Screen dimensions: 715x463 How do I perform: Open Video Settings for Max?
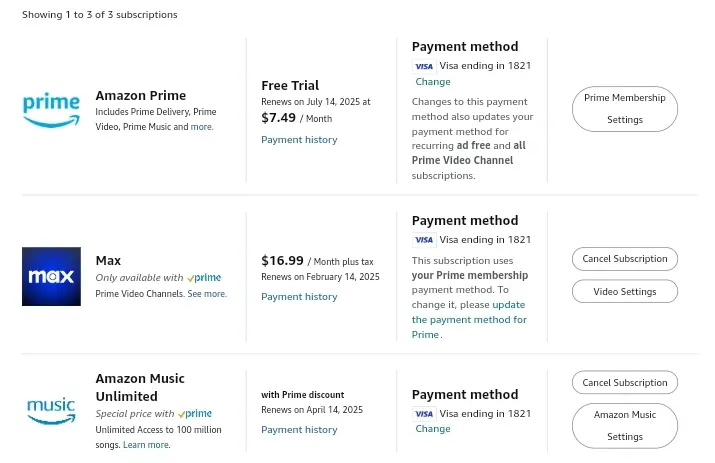tap(625, 291)
